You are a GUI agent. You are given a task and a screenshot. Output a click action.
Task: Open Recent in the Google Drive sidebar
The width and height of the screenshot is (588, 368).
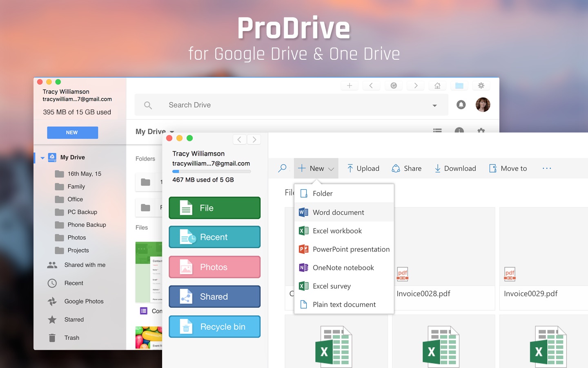pos(65,283)
